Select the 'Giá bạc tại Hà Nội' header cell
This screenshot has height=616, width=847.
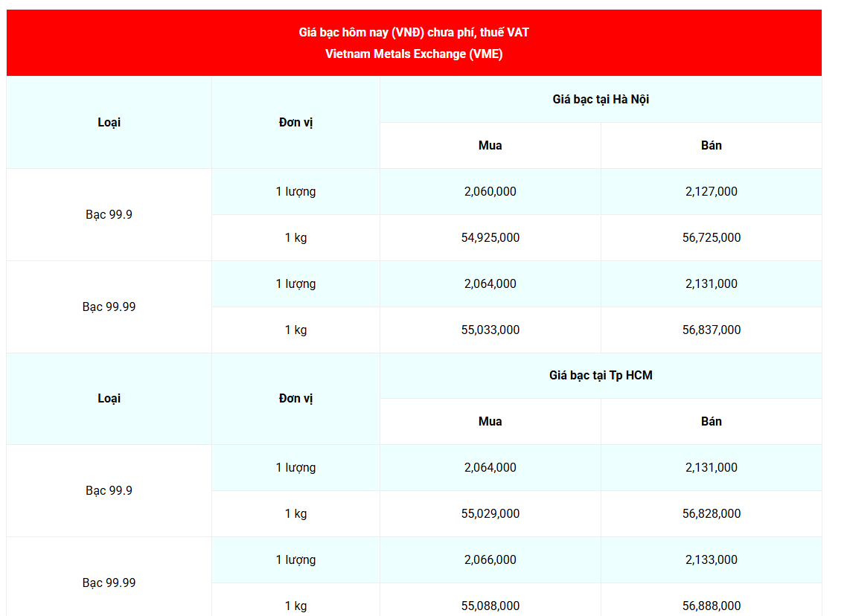coord(601,100)
